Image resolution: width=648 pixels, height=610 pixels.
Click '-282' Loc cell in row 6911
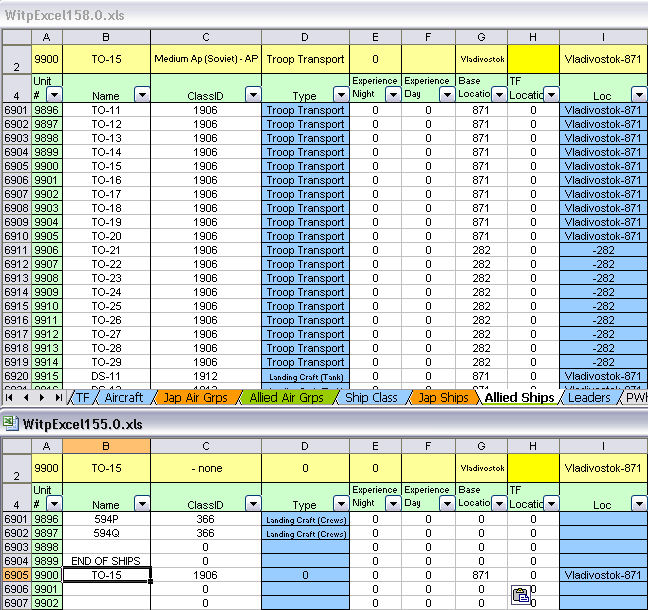click(x=603, y=250)
